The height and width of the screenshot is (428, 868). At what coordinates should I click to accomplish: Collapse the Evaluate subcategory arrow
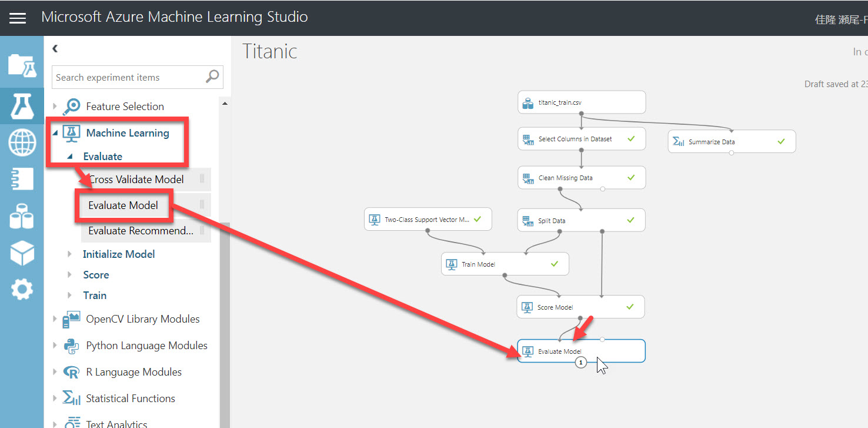[x=70, y=157]
